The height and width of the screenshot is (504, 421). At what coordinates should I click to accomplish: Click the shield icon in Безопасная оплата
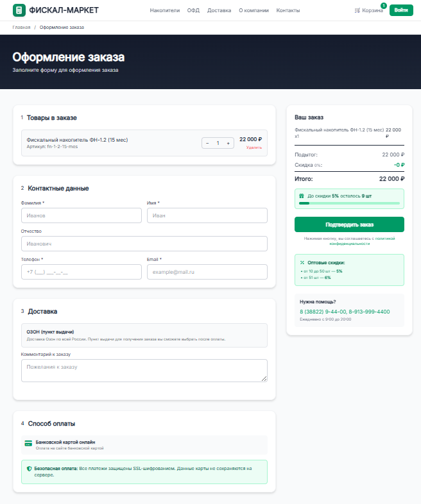click(x=30, y=469)
